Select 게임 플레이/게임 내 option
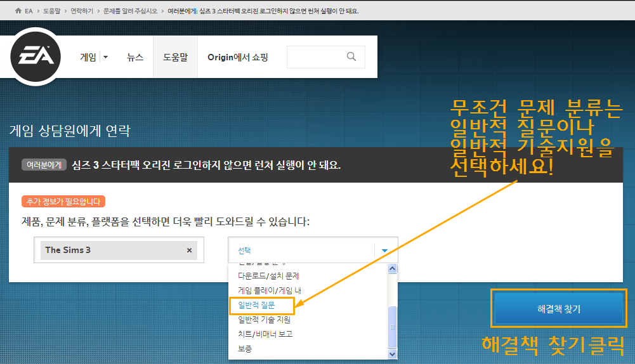 tap(270, 290)
